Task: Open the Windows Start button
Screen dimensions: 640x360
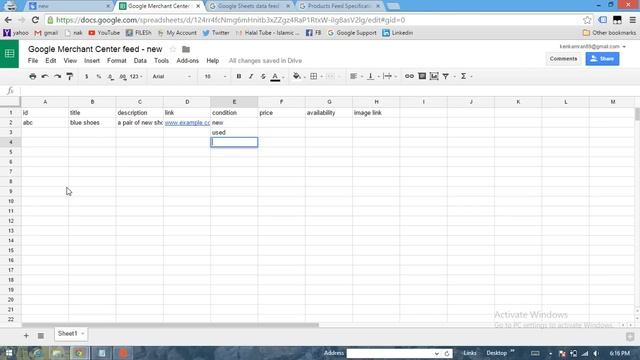Action: pos(9,353)
